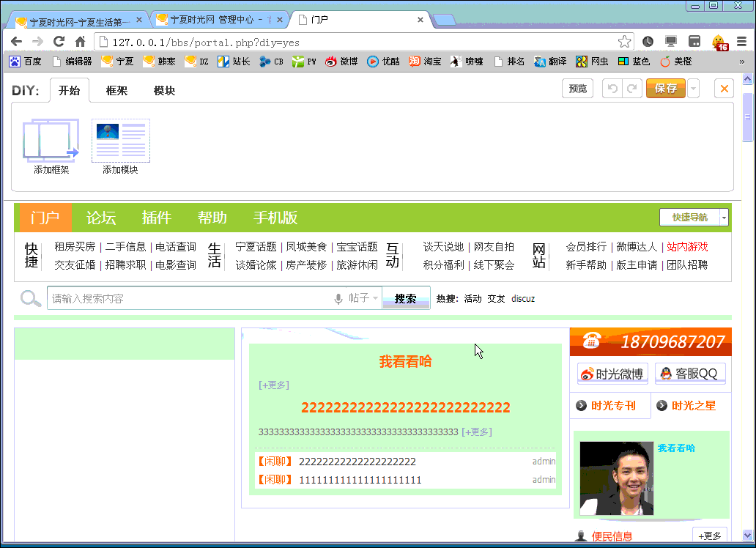Click the browser forward arrow
756x548 pixels.
pyautogui.click(x=37, y=42)
